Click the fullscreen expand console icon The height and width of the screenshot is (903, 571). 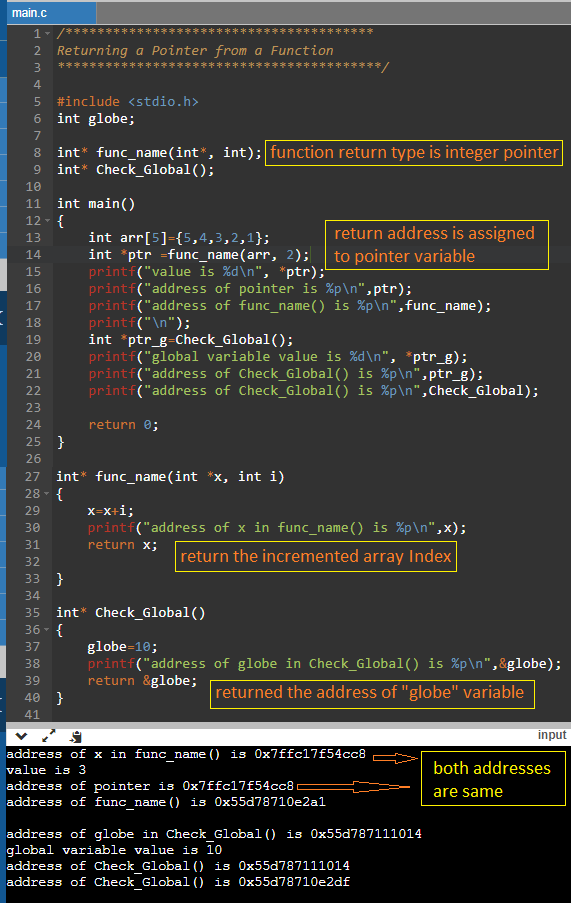tap(49, 735)
